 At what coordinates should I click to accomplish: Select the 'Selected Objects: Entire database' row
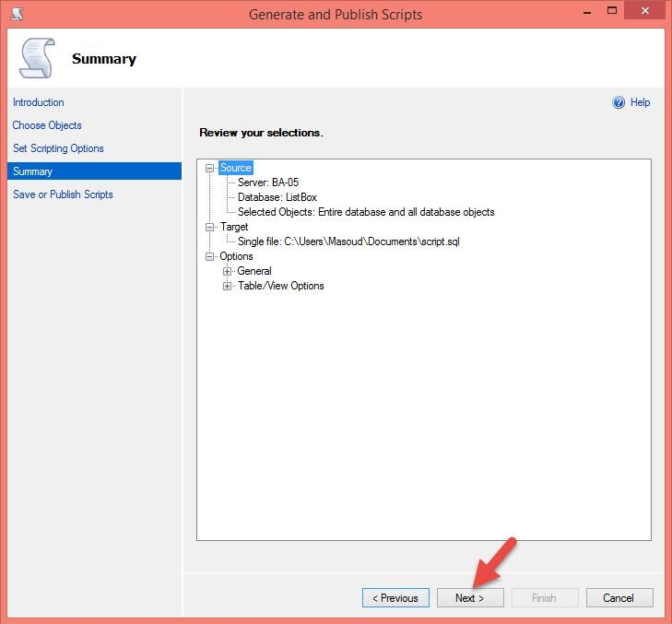(x=366, y=212)
